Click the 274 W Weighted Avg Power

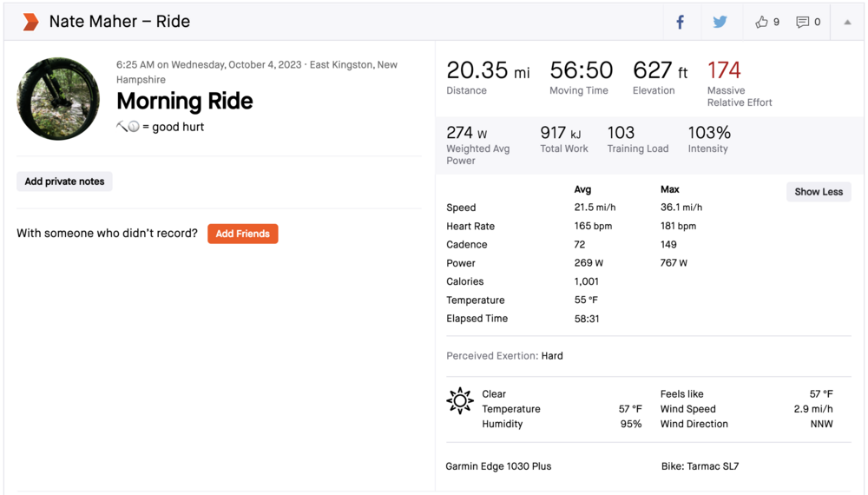(467, 133)
